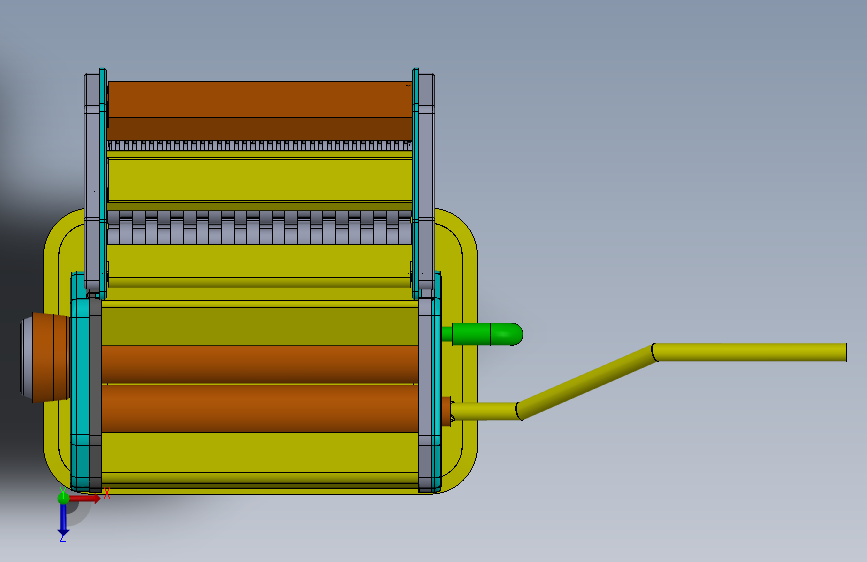Click the blue Z axis arrow of the triad
Screen dimensions: 867x562
coord(63,519)
